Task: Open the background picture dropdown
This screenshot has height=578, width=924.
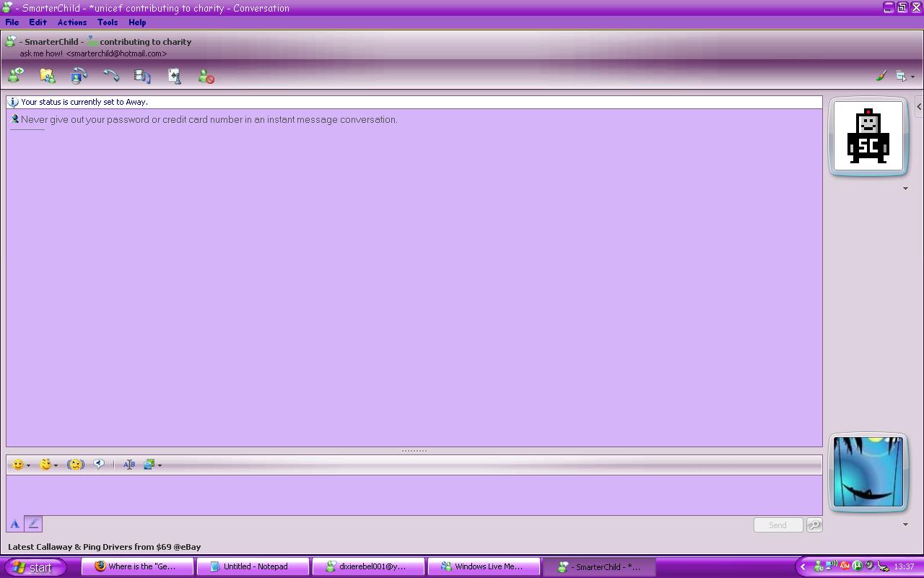Action: [160, 465]
